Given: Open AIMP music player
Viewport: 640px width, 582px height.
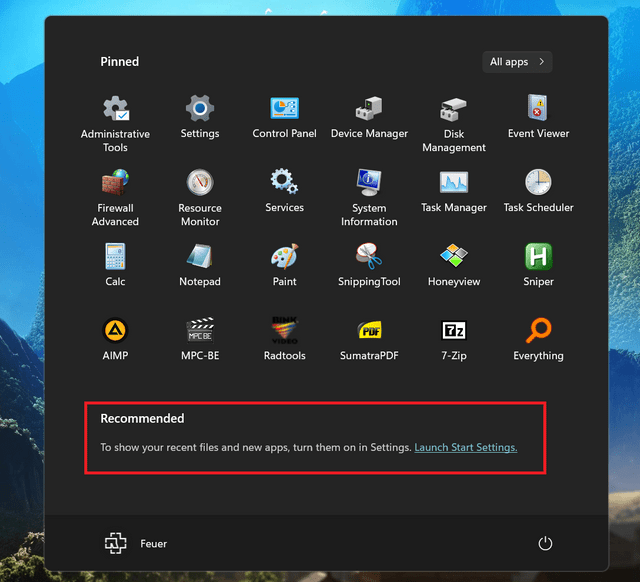Looking at the screenshot, I should [x=115, y=339].
